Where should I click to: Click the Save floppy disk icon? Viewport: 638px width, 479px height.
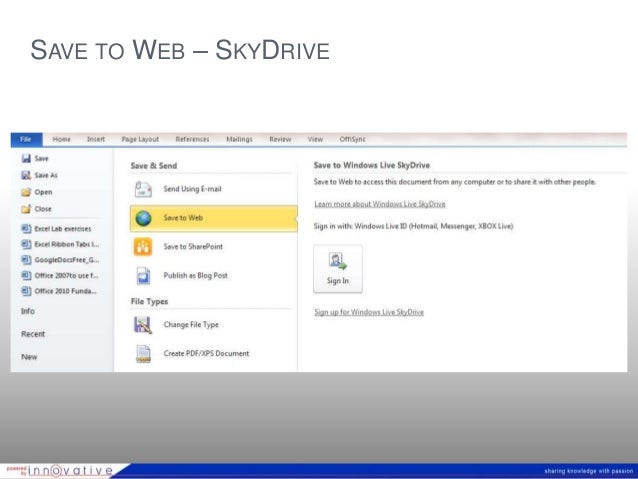[26, 158]
